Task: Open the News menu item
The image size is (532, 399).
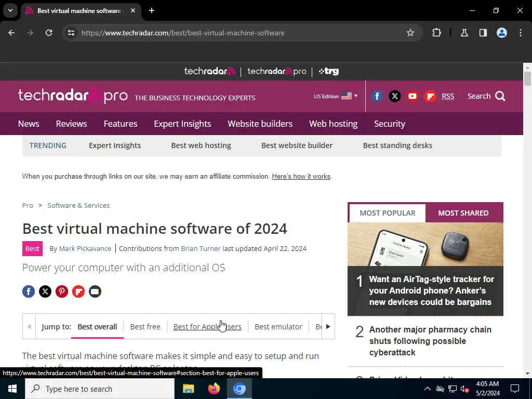Action: (x=29, y=124)
